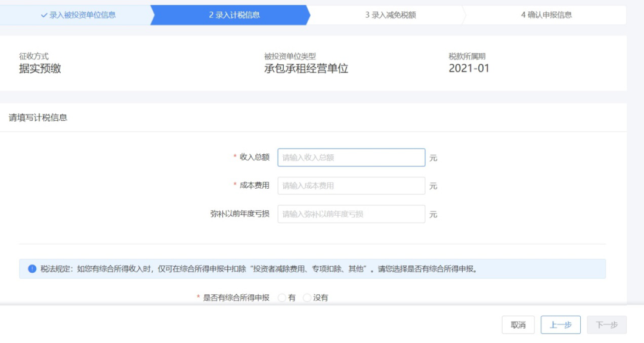
Task: Click the 2021-01 tax period value
Action: tap(469, 68)
